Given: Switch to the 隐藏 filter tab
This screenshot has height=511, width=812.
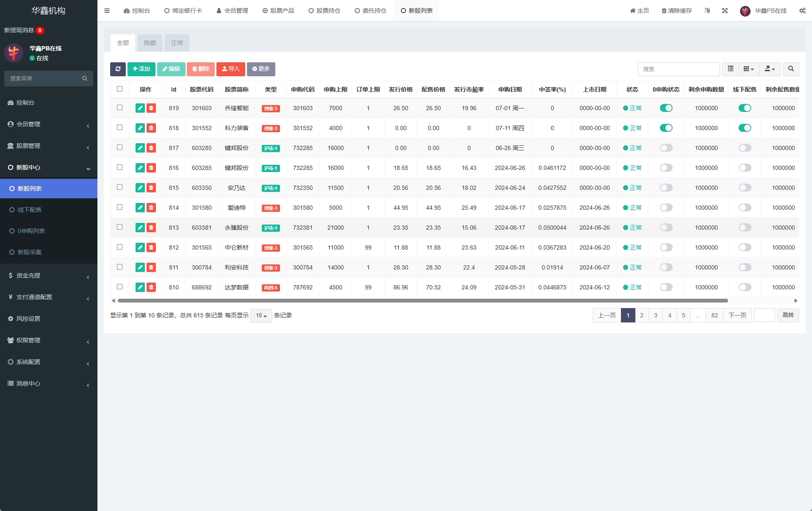Looking at the screenshot, I should (x=150, y=43).
